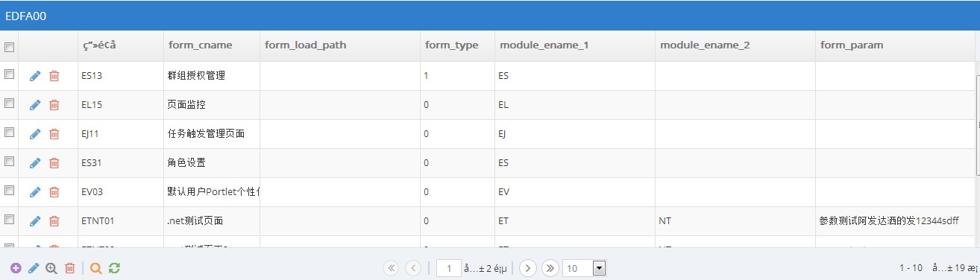Click the pencil icon for row EJ11
The height and width of the screenshot is (280, 980).
click(x=35, y=134)
